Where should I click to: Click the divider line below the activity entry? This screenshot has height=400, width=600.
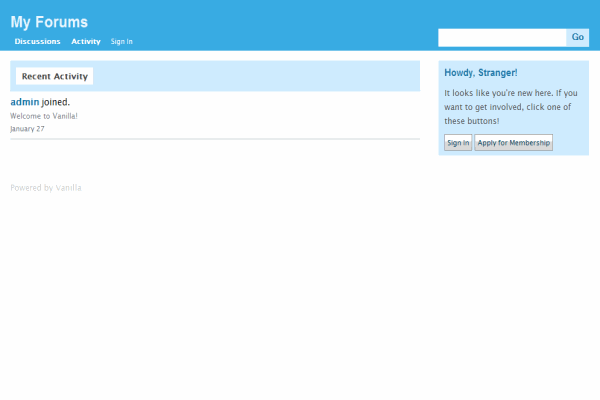(x=215, y=139)
